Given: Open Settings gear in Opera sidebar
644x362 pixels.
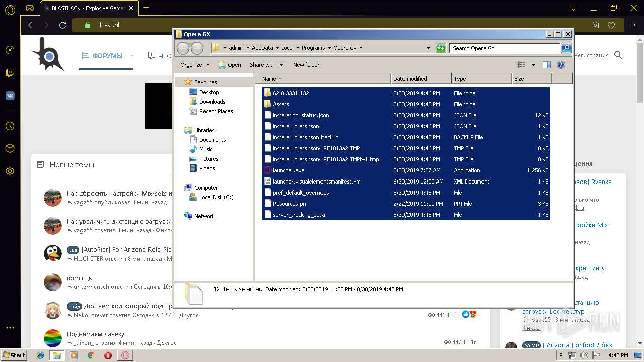Looking at the screenshot, I should pos(10,171).
